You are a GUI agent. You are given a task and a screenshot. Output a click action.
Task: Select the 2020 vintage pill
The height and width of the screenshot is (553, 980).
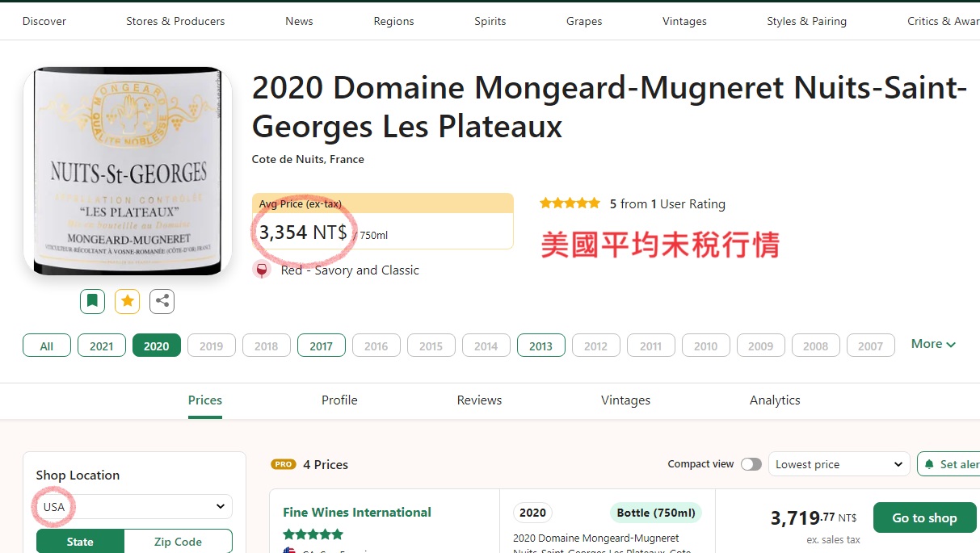(157, 346)
